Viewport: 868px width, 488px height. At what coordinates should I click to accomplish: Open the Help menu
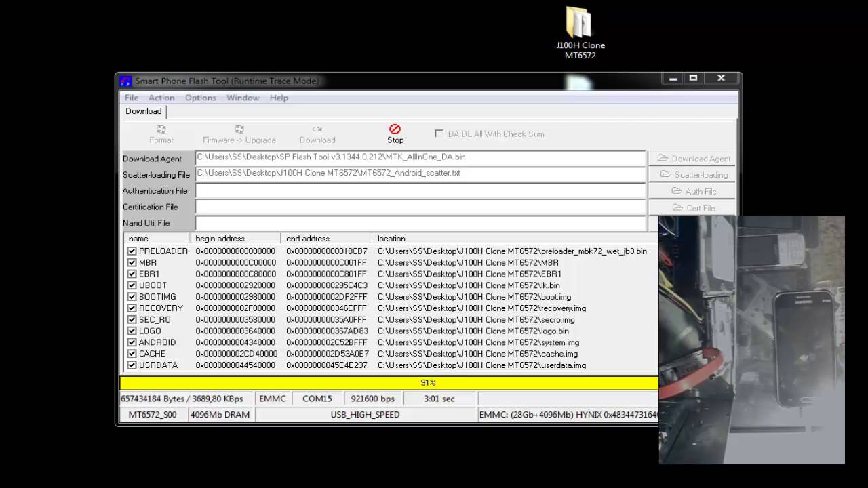279,98
